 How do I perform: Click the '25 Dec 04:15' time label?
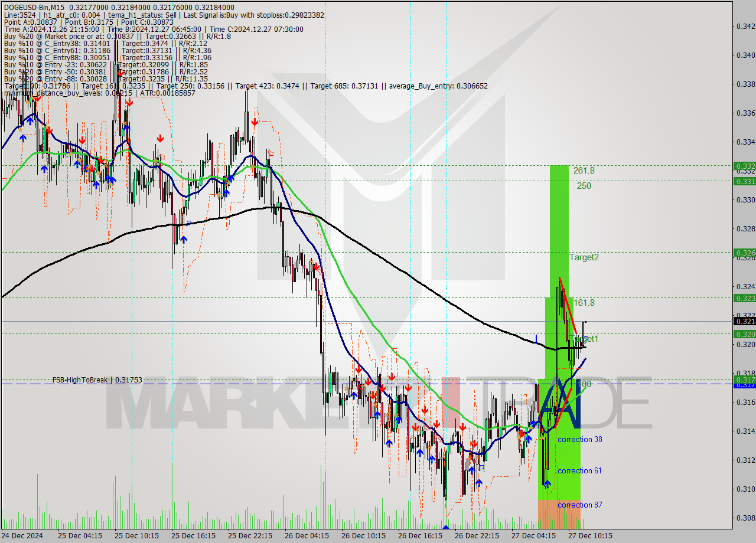[80, 536]
